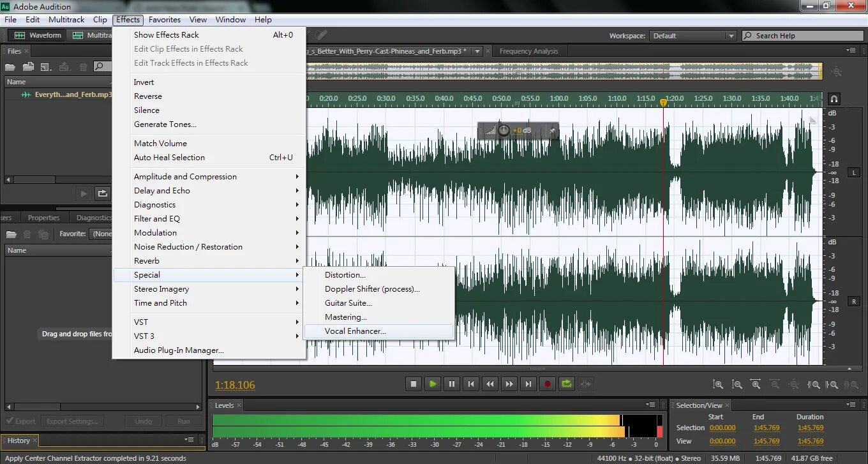
Task: Click Selection Start time 0:00.000
Action: (x=722, y=428)
